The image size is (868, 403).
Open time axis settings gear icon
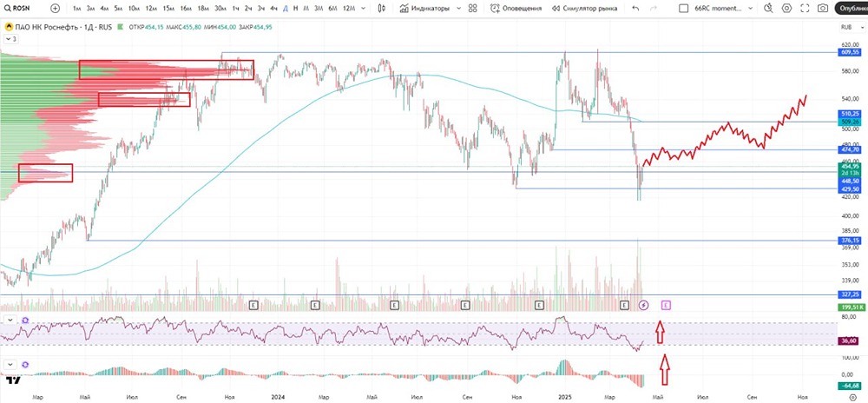coord(852,396)
